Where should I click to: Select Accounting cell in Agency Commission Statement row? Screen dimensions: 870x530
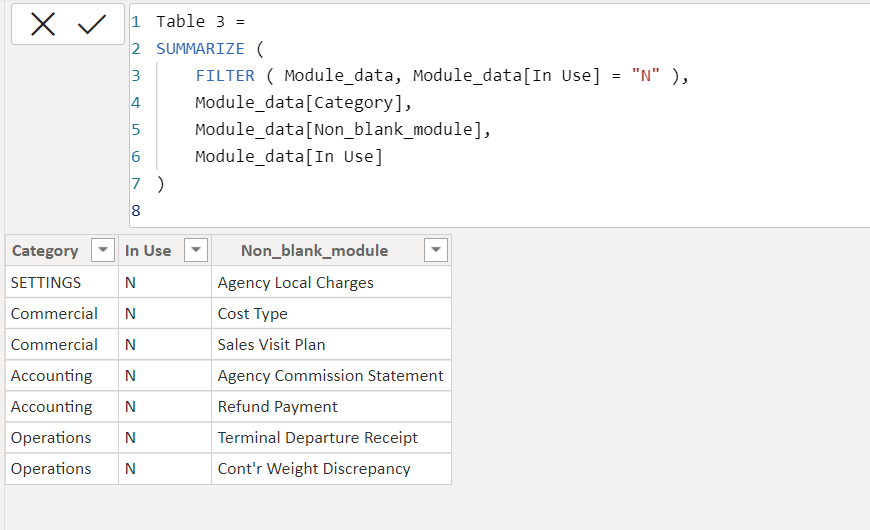pyautogui.click(x=62, y=376)
